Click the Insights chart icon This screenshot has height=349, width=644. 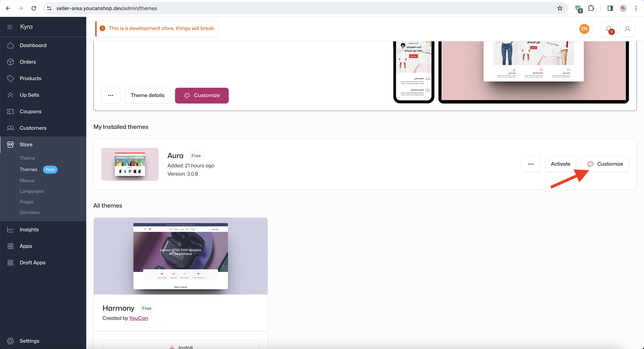(10, 229)
